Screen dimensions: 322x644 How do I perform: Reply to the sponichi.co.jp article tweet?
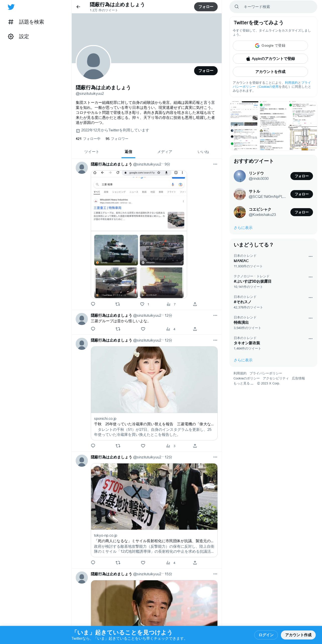pos(93,446)
